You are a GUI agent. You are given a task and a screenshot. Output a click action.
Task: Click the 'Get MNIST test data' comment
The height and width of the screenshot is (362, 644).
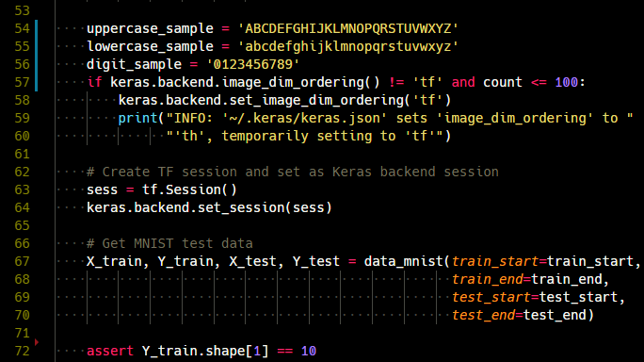pos(169,243)
